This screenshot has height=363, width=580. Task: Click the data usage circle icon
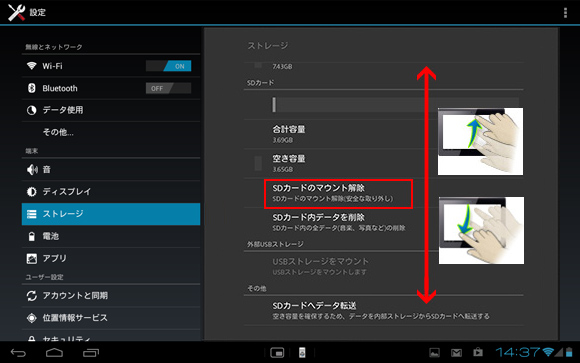coord(32,110)
